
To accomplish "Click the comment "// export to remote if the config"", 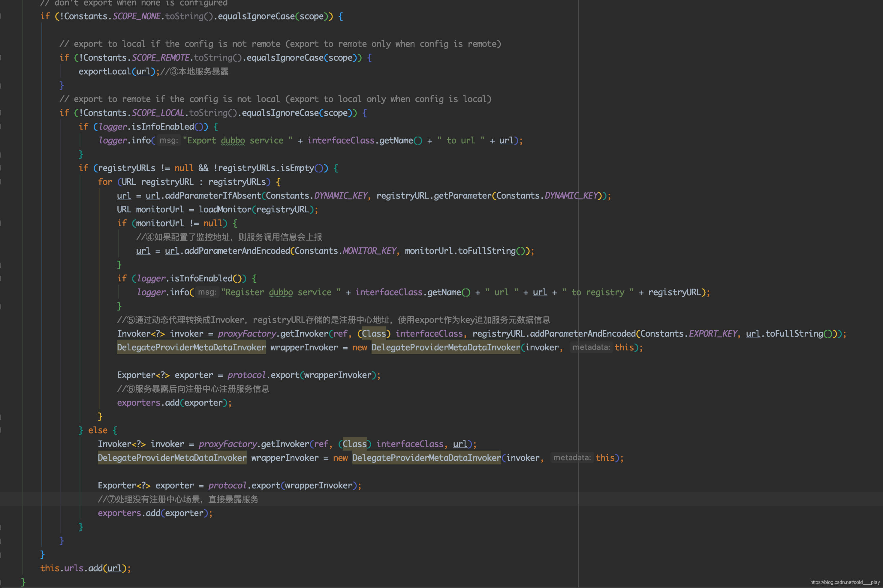I will tap(275, 99).
